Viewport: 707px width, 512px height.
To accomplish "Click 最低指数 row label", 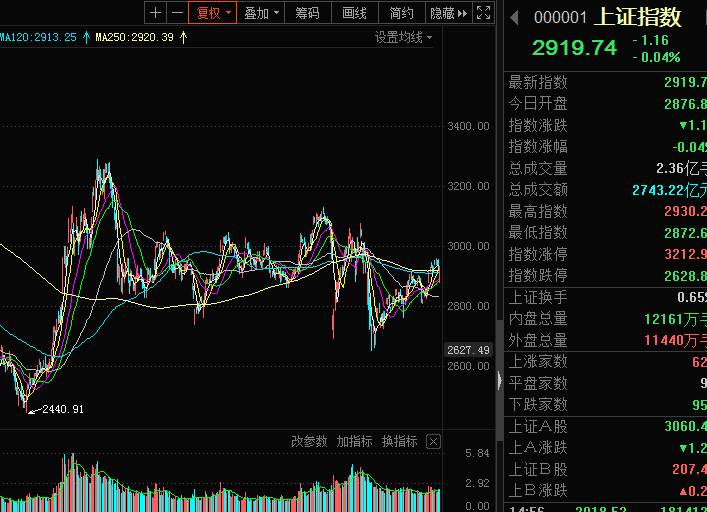I will pos(538,233).
